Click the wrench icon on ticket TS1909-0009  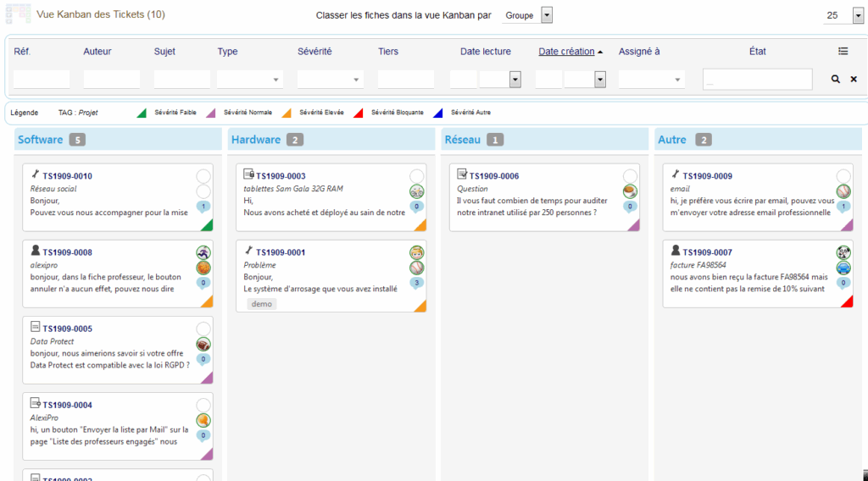tap(676, 174)
